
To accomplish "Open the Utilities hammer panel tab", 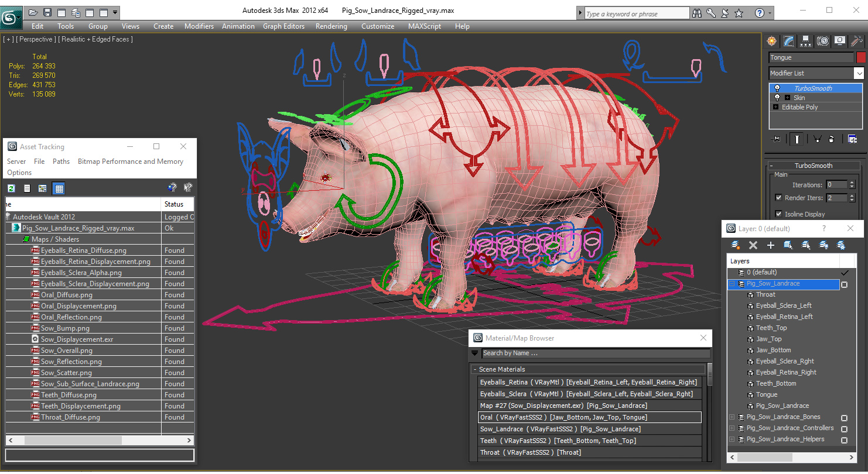I will coord(857,41).
